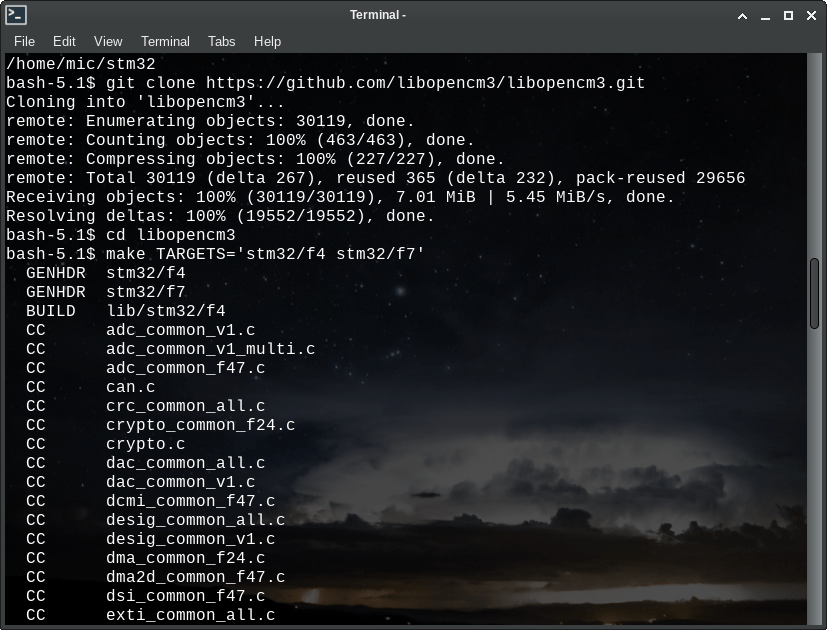Open the Help menu
The width and height of the screenshot is (827, 630).
(x=267, y=41)
